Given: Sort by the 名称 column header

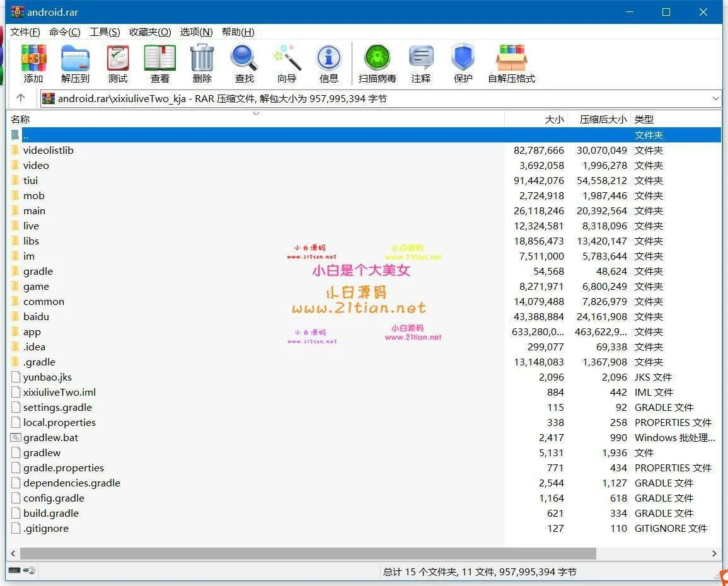Looking at the screenshot, I should pos(20,119).
